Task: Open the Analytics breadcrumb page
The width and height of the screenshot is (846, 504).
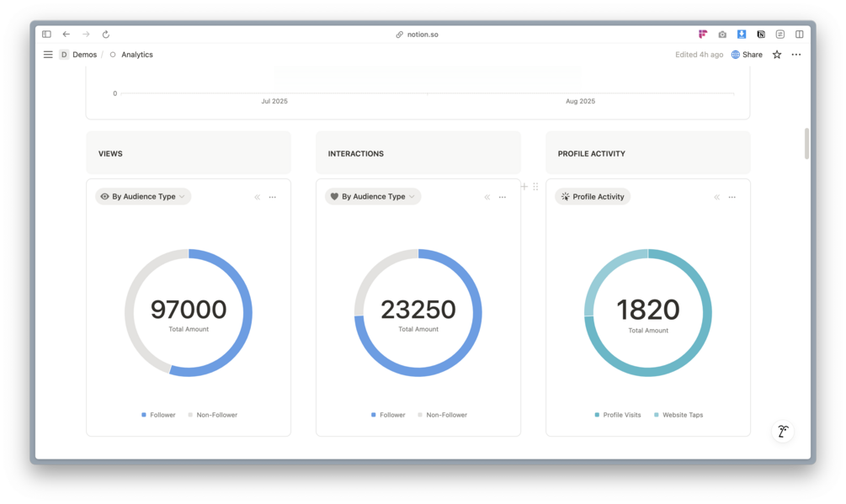Action: tap(131, 55)
